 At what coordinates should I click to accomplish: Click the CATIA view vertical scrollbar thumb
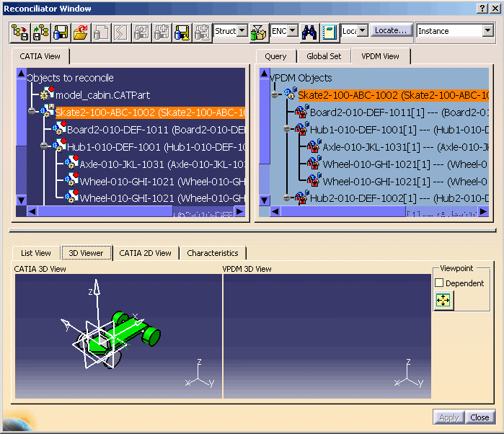point(21,113)
